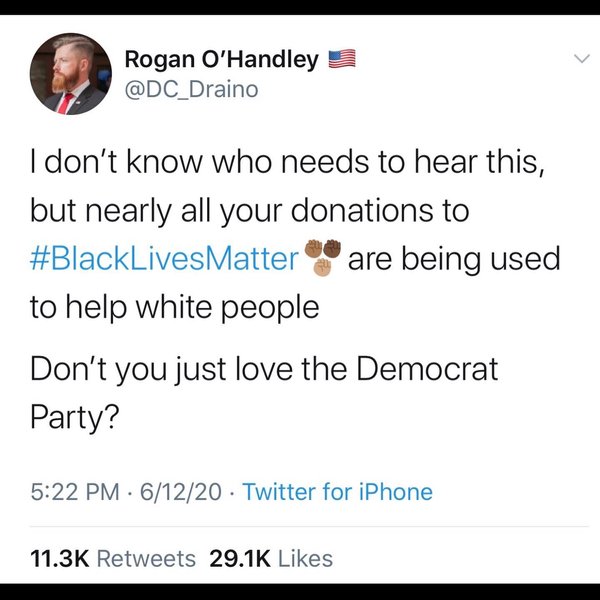Open the Twitter for iPhone source link
The height and width of the screenshot is (600, 600).
(338, 491)
